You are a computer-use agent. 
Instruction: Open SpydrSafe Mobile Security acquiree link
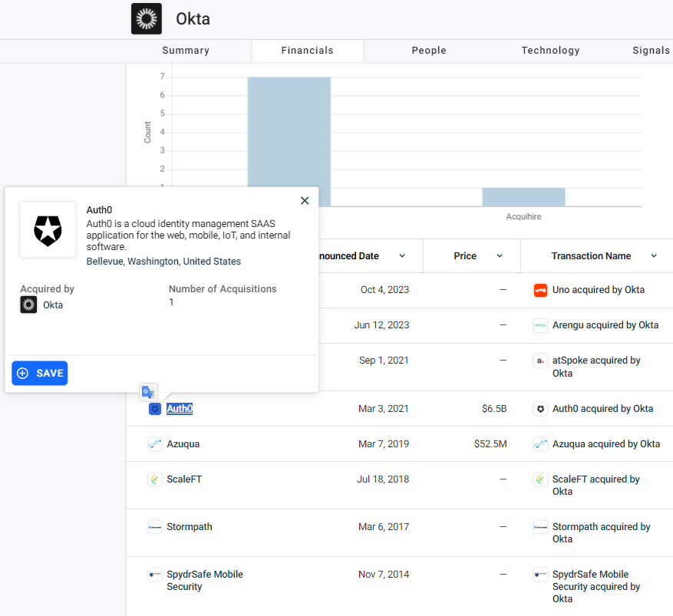[x=205, y=581]
